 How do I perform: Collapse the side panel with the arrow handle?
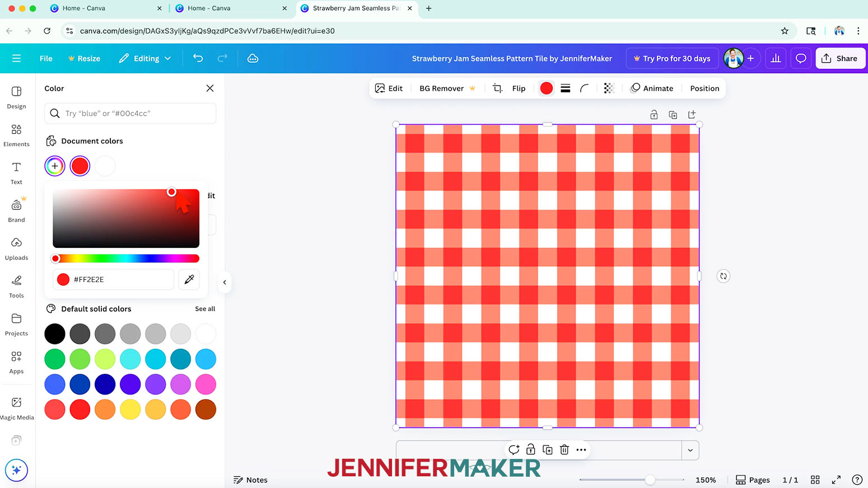225,282
